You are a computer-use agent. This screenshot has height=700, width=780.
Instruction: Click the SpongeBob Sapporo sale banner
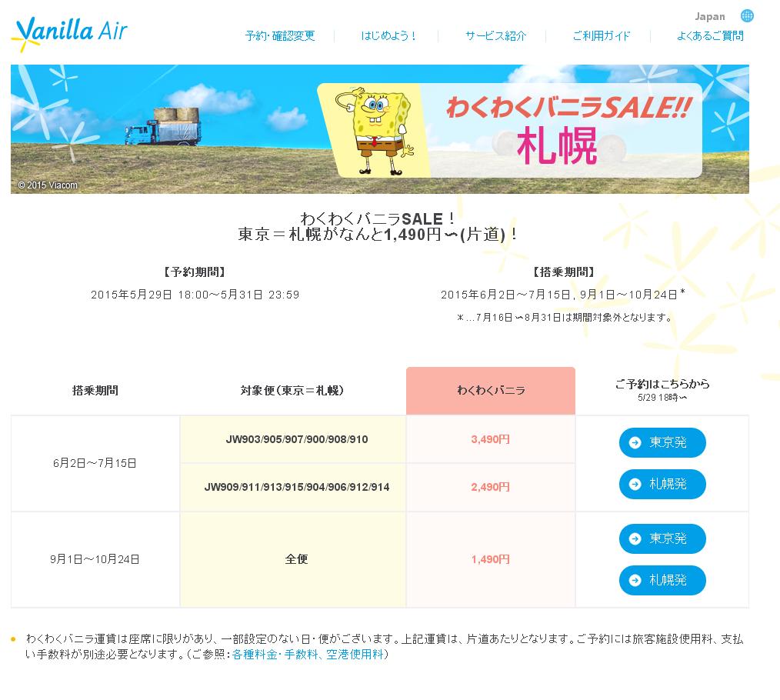click(x=379, y=129)
